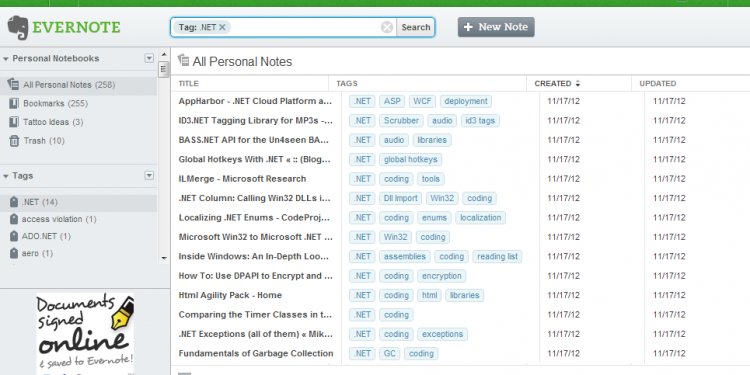The width and height of the screenshot is (750, 375).
Task: Select the access violation tag icon
Action: click(x=14, y=219)
